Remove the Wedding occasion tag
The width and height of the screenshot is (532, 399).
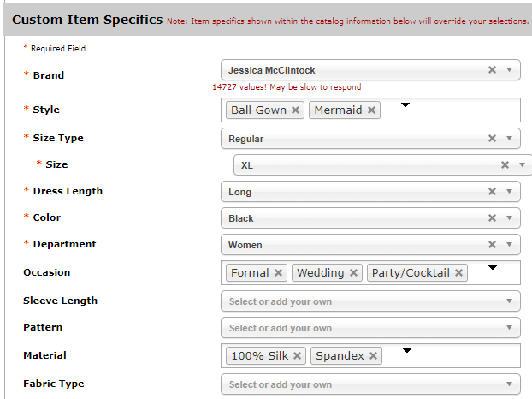(353, 272)
